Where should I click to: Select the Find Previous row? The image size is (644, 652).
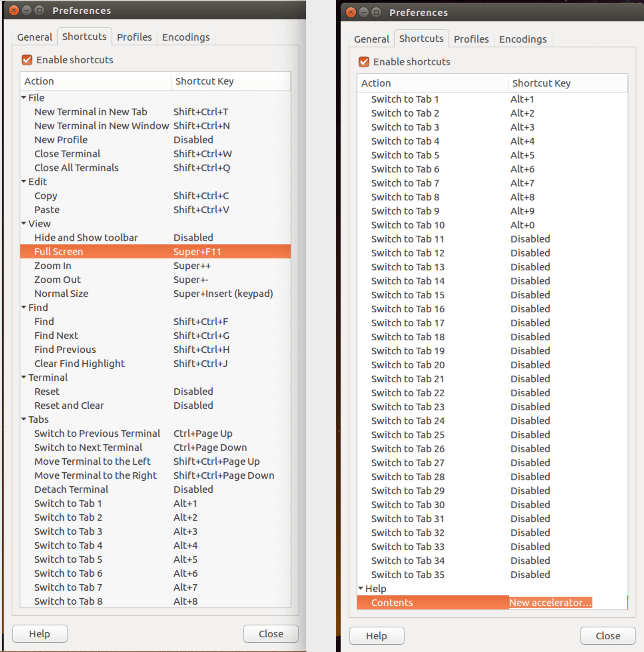tap(155, 350)
